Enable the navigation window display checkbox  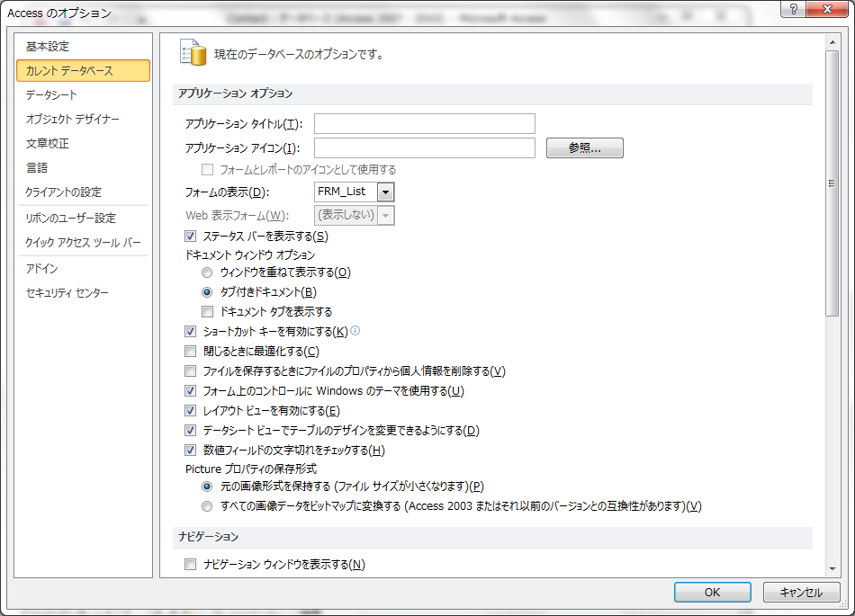[x=190, y=564]
